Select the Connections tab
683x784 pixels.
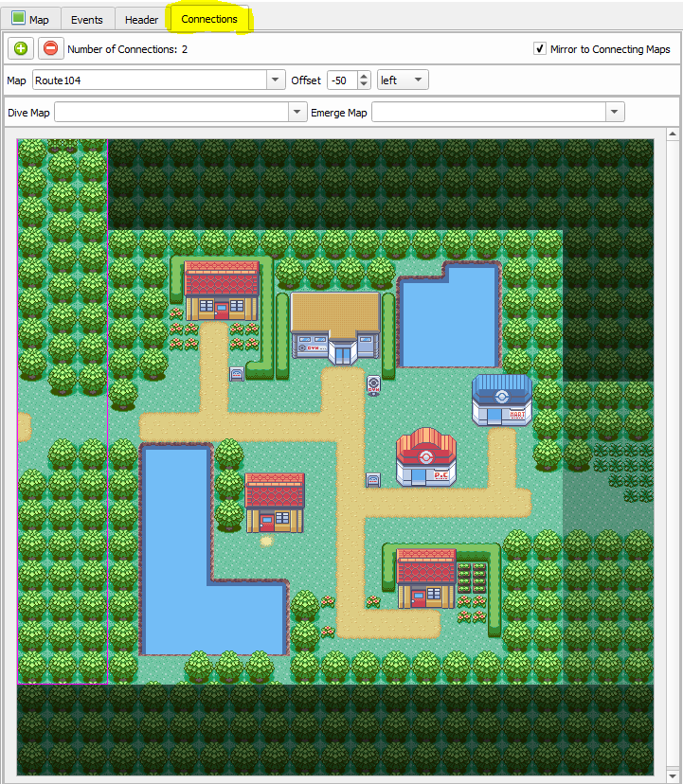click(209, 19)
